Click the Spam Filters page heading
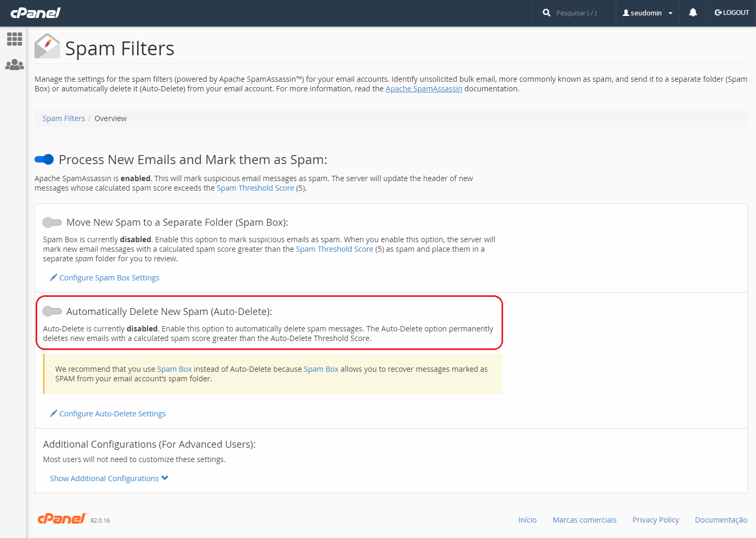This screenshot has height=538, width=756. pyautogui.click(x=120, y=48)
